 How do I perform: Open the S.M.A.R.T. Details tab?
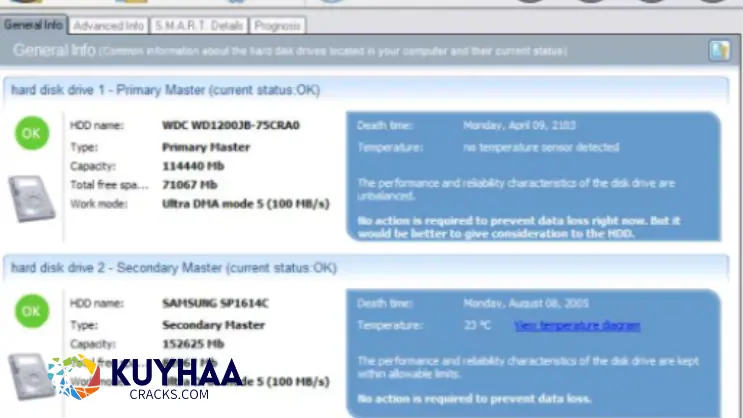[x=199, y=25]
